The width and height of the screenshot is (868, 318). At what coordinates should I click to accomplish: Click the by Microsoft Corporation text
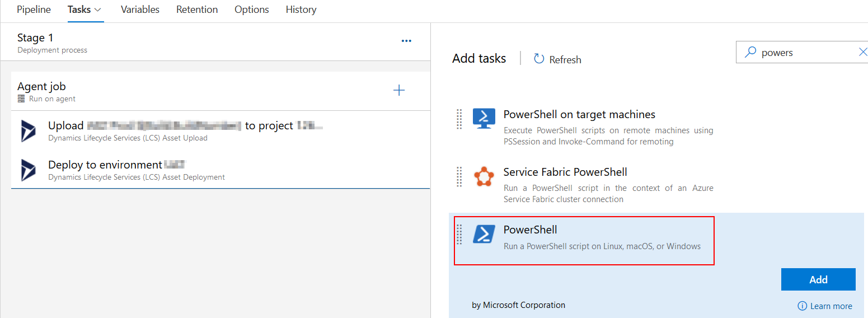point(518,305)
